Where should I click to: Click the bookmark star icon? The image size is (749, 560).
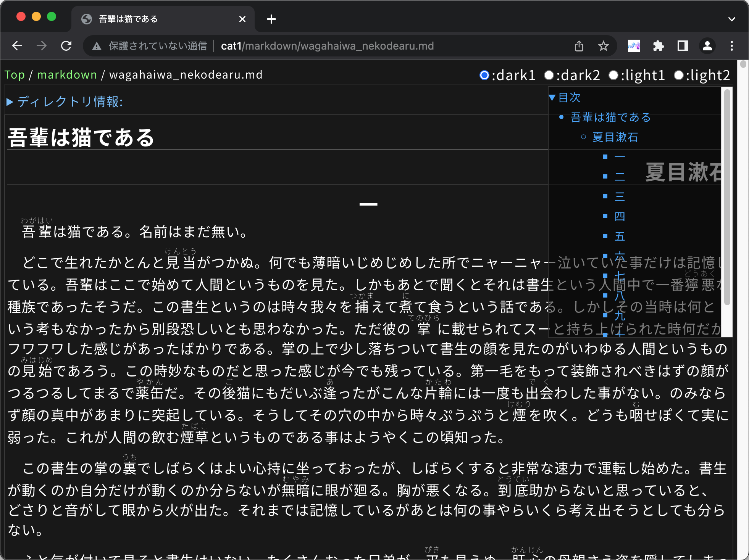pyautogui.click(x=603, y=47)
